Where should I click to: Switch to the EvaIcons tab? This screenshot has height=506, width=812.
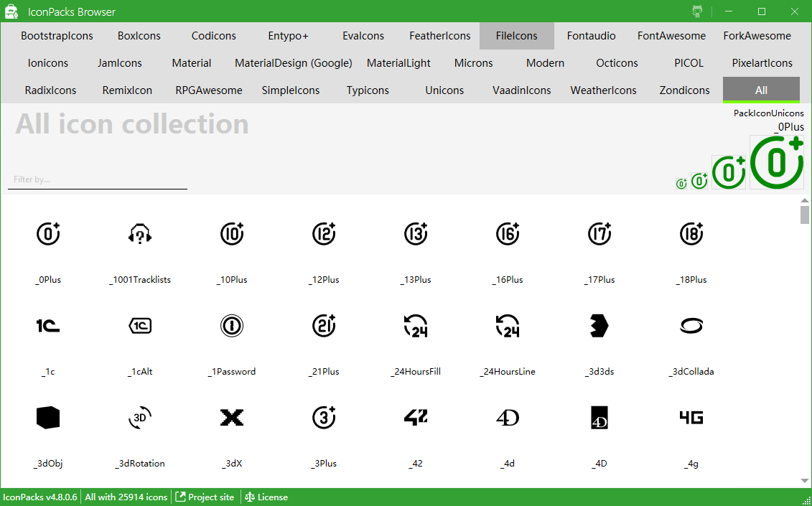[363, 36]
